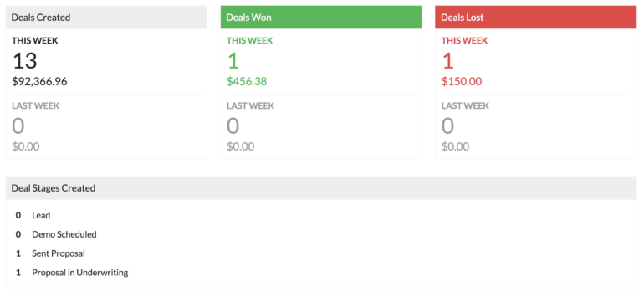
Task: Click LAST WEEK label under Deals Lost
Action: [x=465, y=105]
